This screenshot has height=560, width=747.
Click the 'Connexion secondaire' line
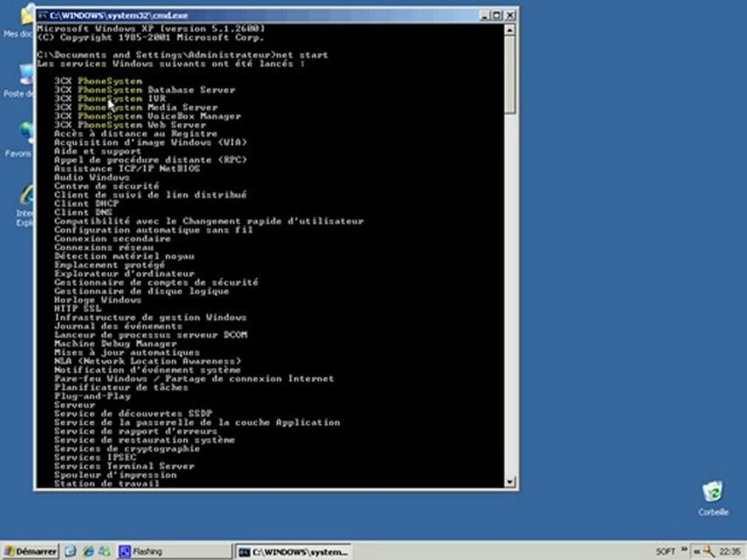pyautogui.click(x=112, y=239)
